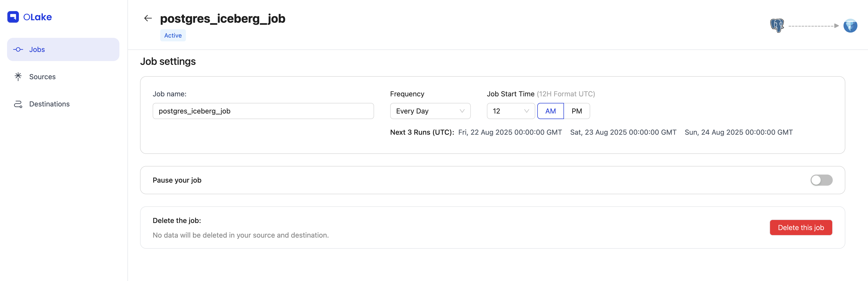Open the Sources section
The image size is (868, 281).
tap(63, 77)
